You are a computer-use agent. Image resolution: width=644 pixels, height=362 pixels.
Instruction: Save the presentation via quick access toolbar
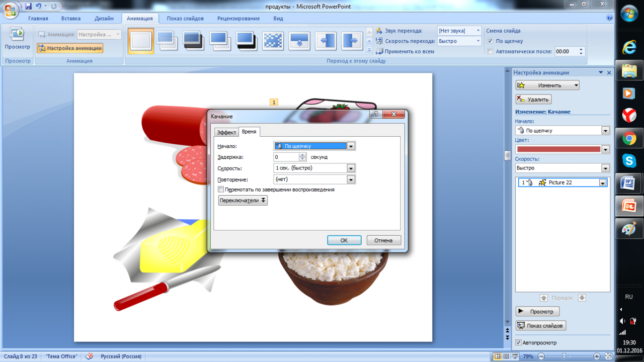[x=28, y=6]
